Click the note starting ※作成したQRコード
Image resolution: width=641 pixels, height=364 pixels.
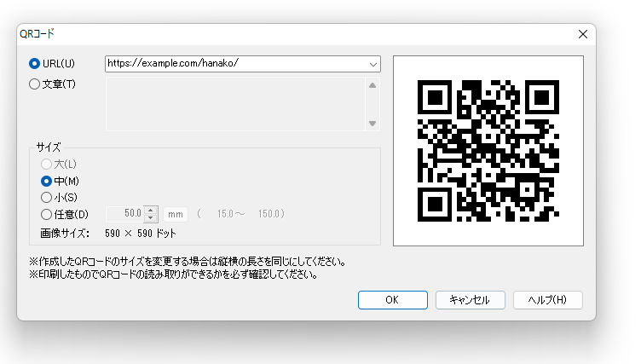tap(188, 262)
